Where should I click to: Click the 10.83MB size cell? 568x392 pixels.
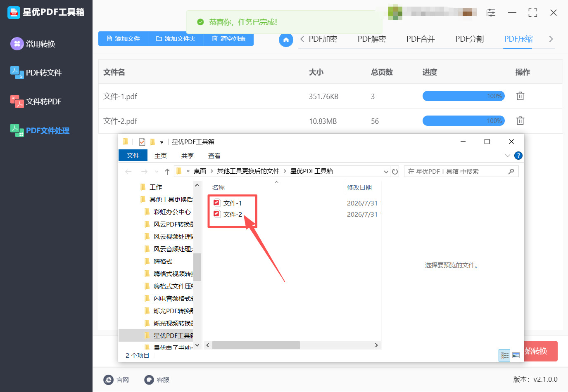pos(323,121)
